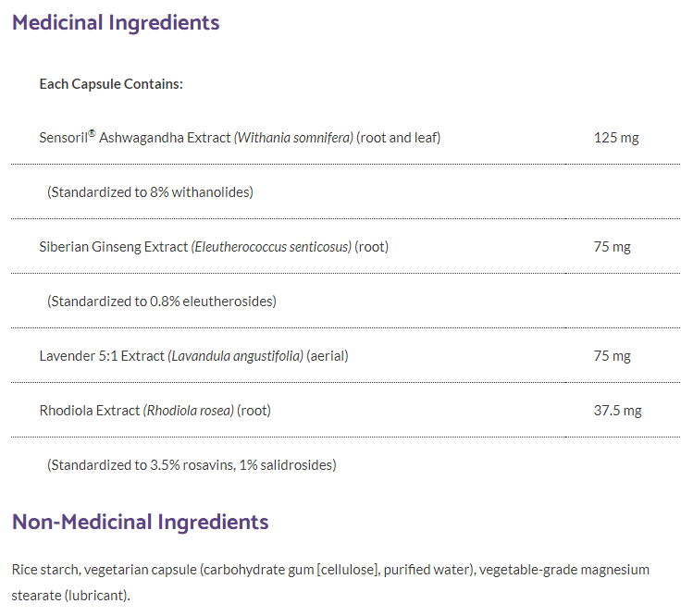
Task: Click the 0.8% eleutherosides standardization note
Action: pyautogui.click(x=162, y=302)
